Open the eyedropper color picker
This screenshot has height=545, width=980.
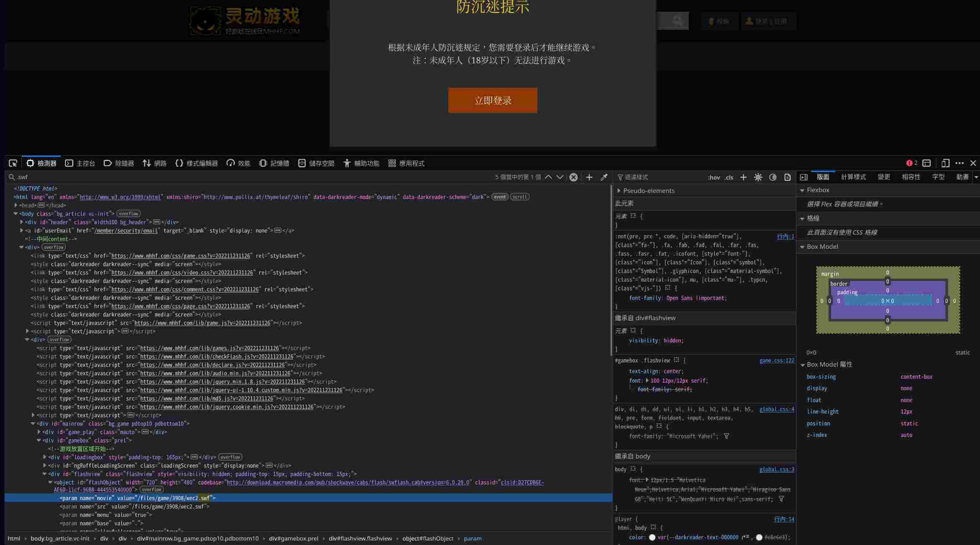pos(604,177)
